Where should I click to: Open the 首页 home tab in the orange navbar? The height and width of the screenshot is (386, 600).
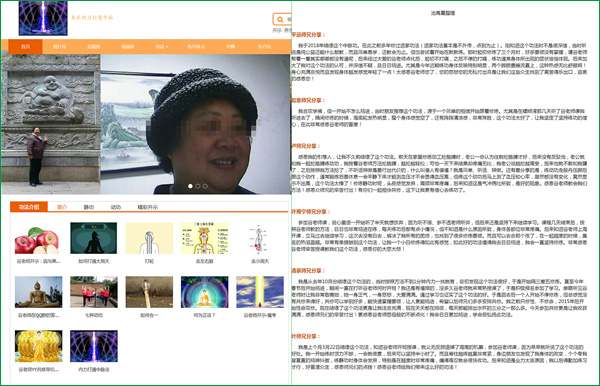tap(25, 47)
